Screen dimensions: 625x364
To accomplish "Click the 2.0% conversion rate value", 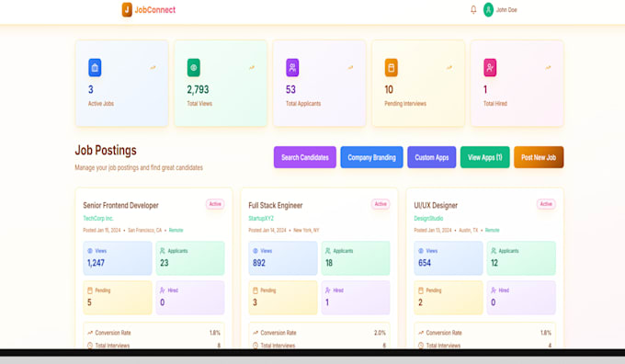I will 380,333.
